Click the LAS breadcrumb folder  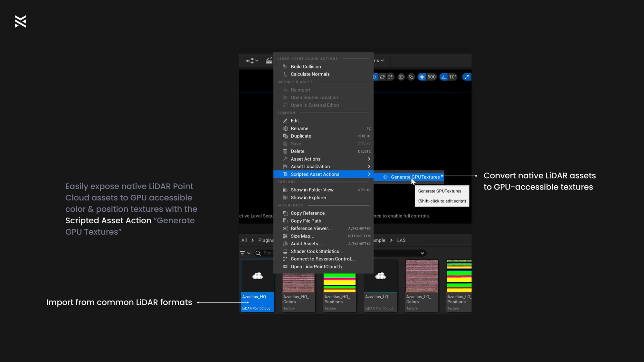[401, 240]
